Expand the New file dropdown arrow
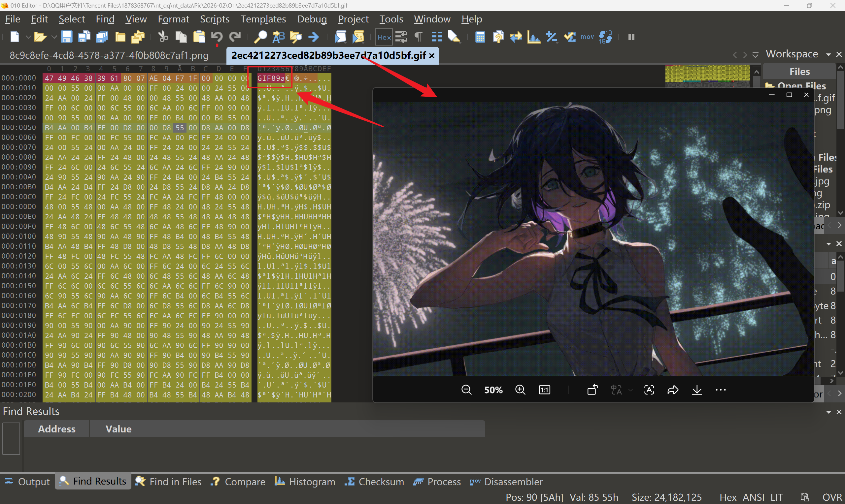 pyautogui.click(x=28, y=37)
